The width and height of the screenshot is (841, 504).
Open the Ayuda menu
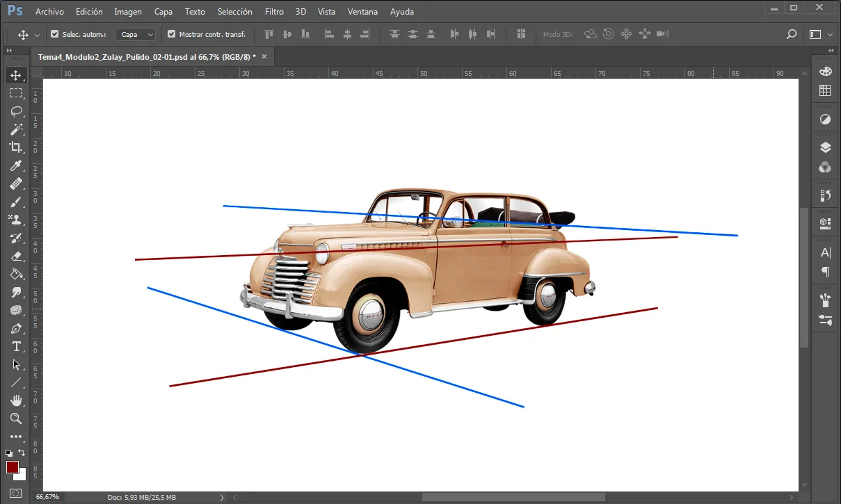click(402, 12)
